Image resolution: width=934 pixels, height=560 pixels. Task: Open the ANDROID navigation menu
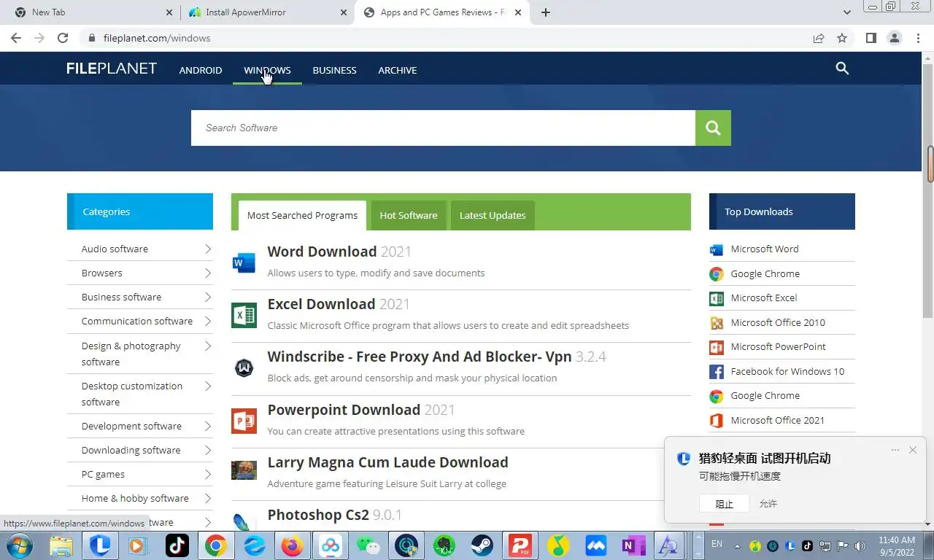click(x=201, y=70)
